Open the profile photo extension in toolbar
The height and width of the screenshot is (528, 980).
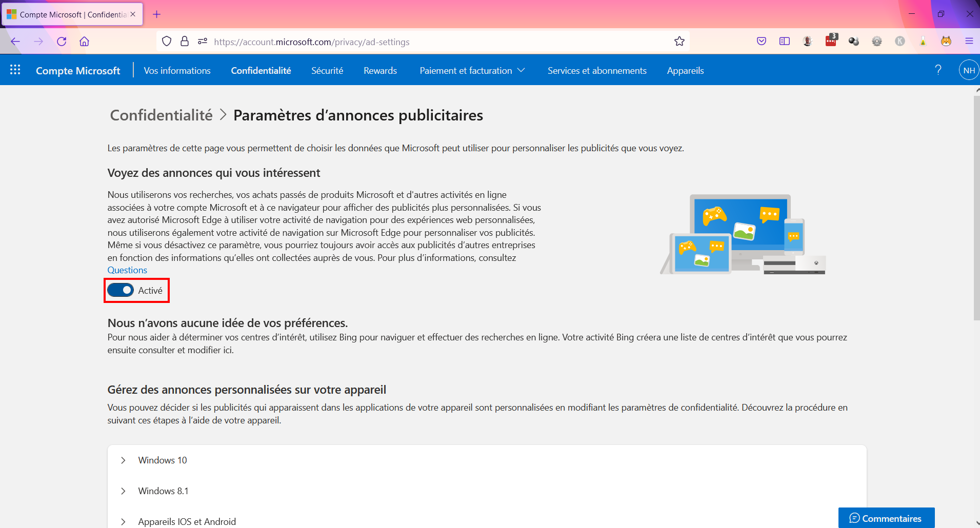808,42
